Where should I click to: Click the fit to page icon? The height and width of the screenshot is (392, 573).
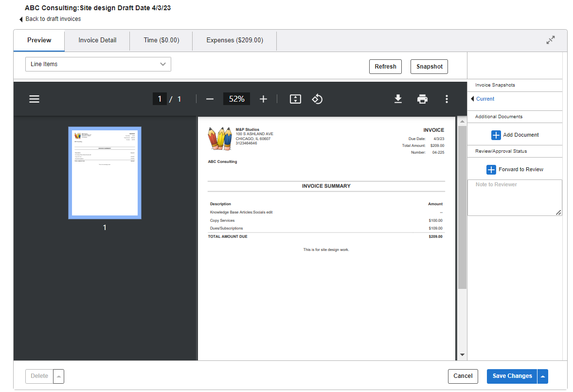pyautogui.click(x=295, y=99)
